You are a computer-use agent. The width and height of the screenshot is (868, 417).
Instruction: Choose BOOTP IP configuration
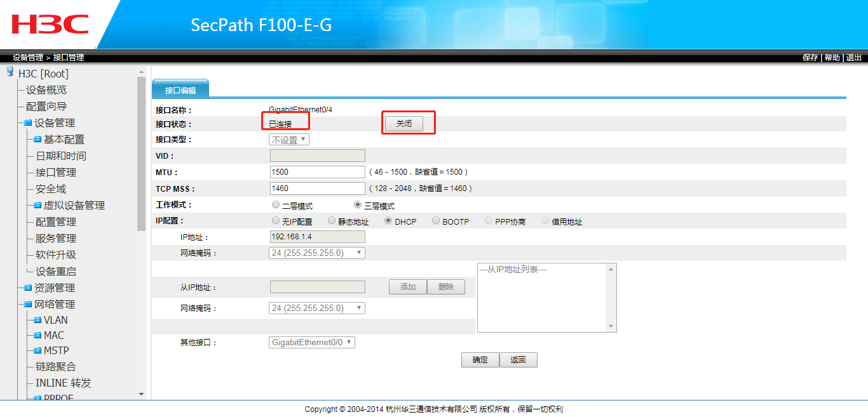[x=436, y=221]
